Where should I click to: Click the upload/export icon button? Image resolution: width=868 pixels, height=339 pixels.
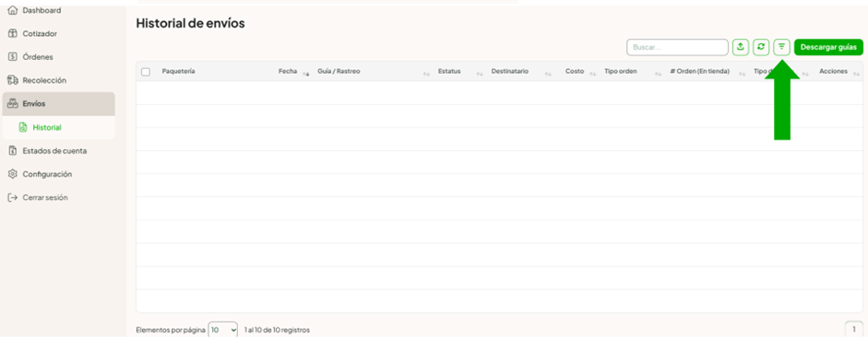[740, 48]
